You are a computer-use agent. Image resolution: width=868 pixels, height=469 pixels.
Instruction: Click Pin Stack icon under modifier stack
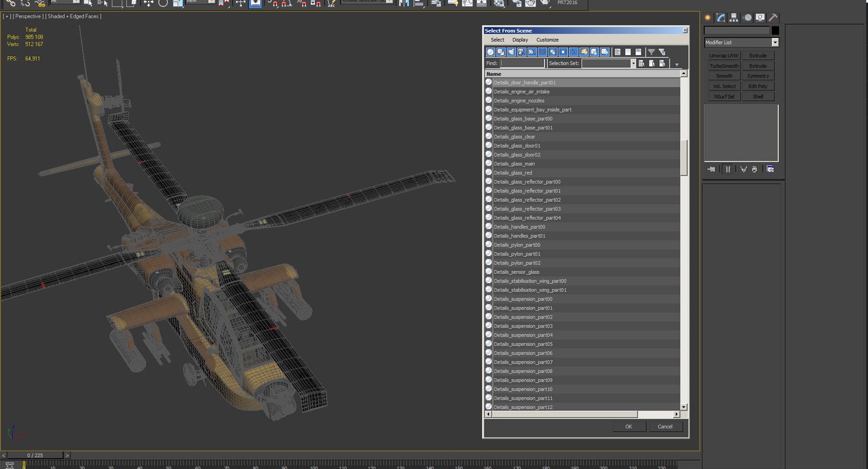click(x=711, y=169)
